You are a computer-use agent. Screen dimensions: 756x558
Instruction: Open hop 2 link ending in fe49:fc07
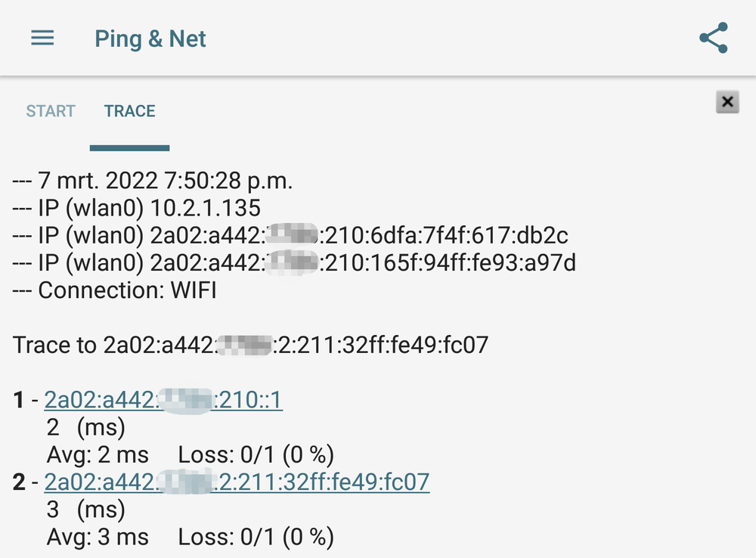click(x=237, y=482)
